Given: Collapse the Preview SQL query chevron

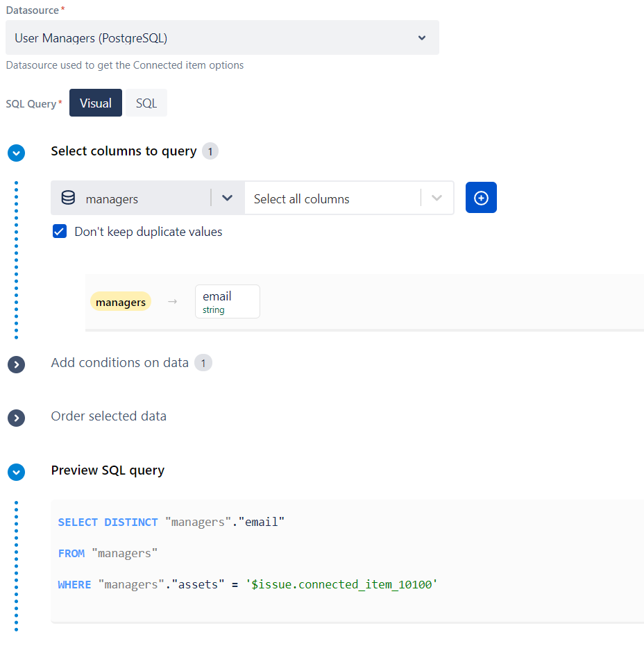Looking at the screenshot, I should pos(16,472).
